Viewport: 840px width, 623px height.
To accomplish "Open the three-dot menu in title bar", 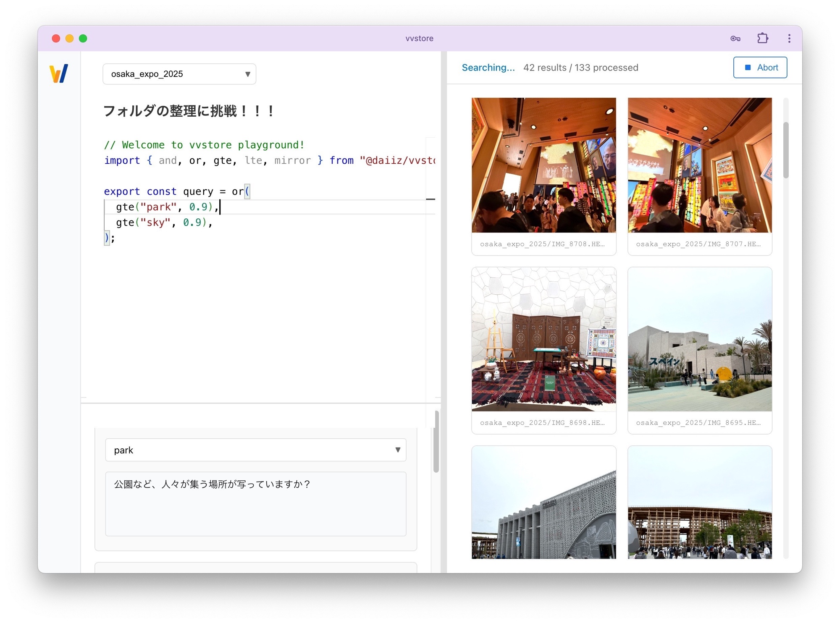I will [789, 39].
